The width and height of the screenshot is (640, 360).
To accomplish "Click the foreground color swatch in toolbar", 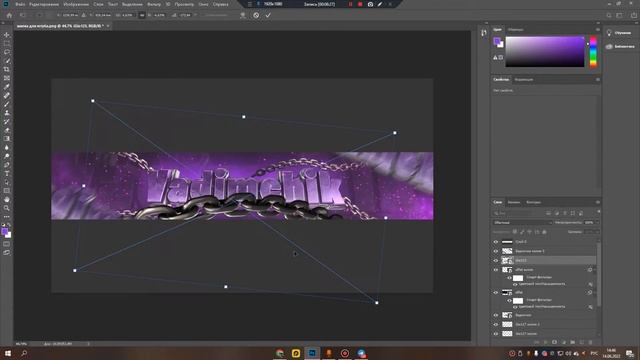I will tap(5, 232).
